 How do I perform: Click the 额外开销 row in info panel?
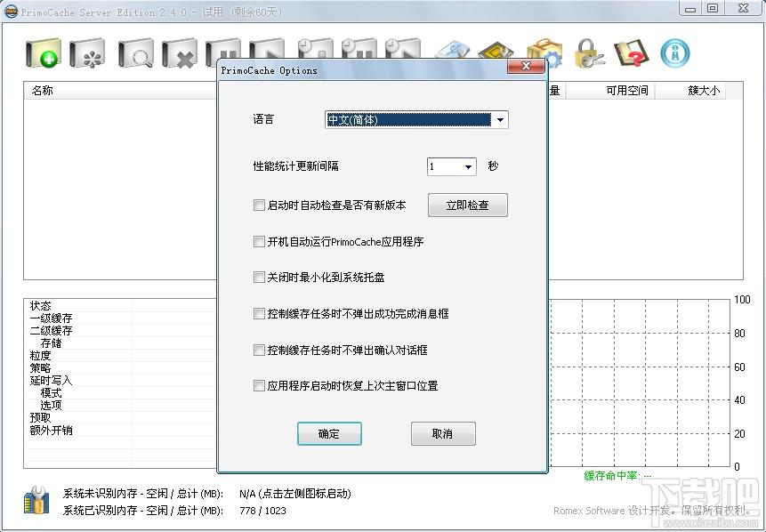coord(120,431)
